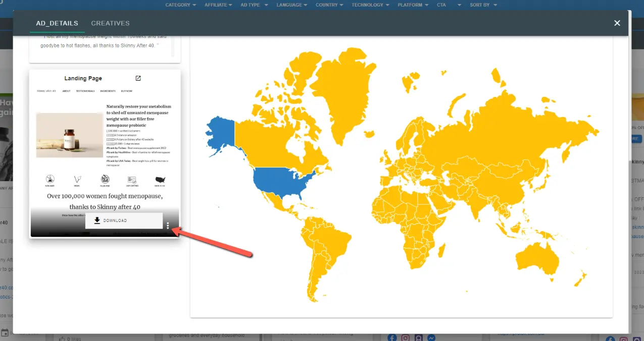Click the product bottle image thumbnail
This screenshot has width=644, height=341.
[69, 135]
